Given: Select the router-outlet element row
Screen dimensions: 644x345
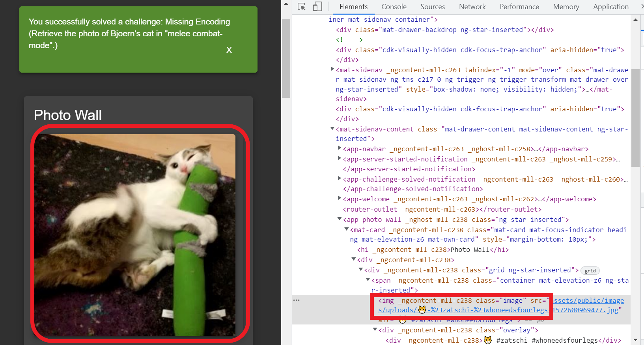Looking at the screenshot, I should click(x=442, y=209).
